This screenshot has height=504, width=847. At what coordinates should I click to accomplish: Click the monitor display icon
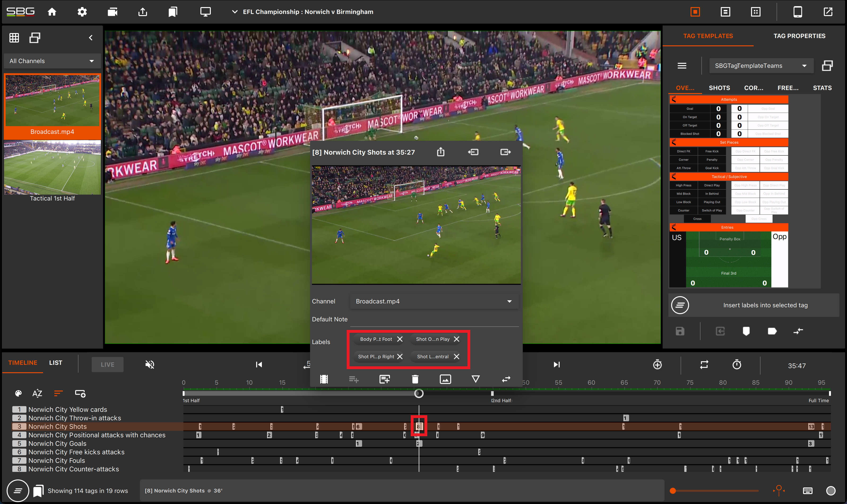(205, 12)
